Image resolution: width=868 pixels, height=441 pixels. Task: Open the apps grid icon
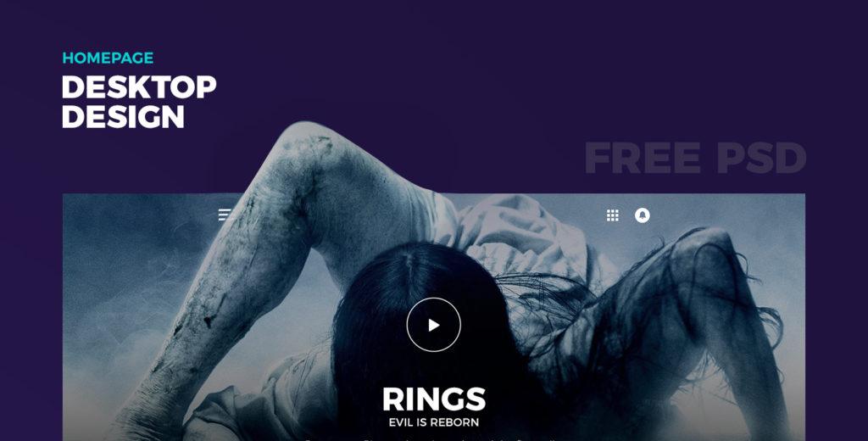point(612,215)
